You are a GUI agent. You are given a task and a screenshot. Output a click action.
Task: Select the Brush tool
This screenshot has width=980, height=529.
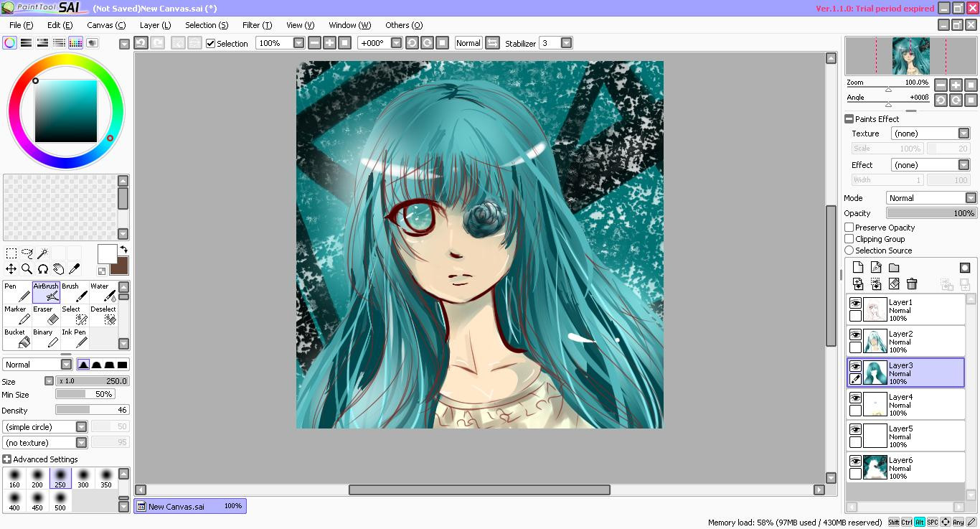coord(75,292)
